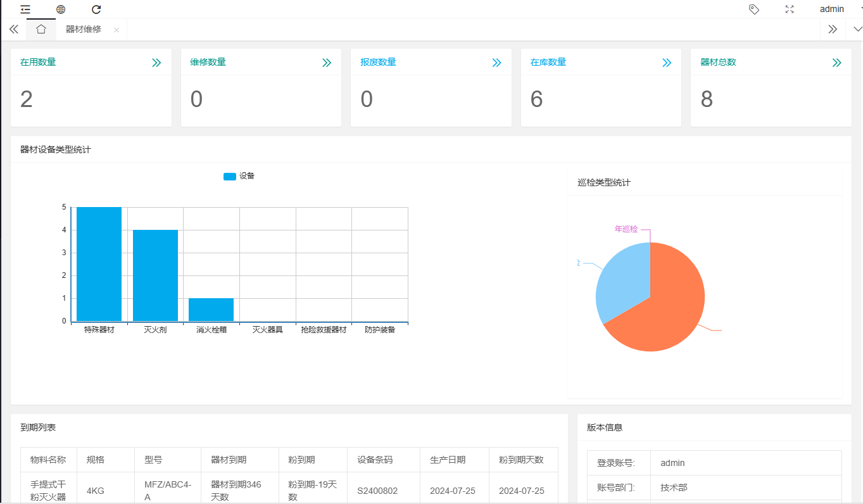Click the 消火栓箱 bar in chart
863x504 pixels.
point(211,310)
